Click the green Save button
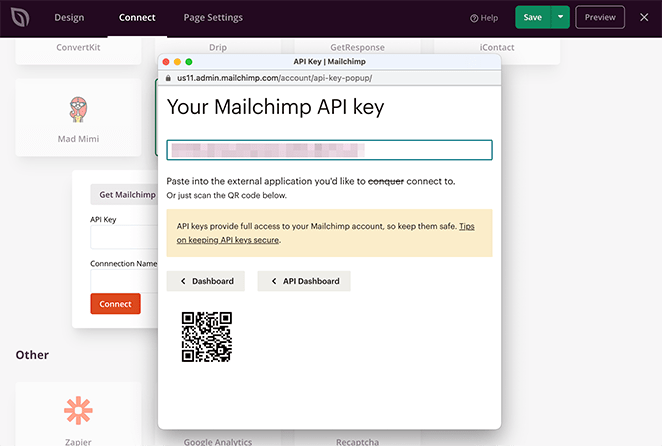Image resolution: width=662 pixels, height=446 pixels. click(x=533, y=17)
